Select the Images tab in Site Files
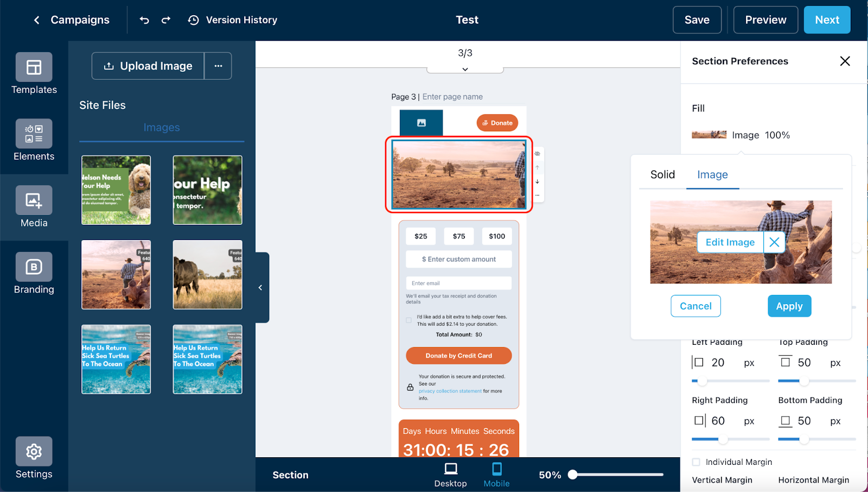 [162, 128]
